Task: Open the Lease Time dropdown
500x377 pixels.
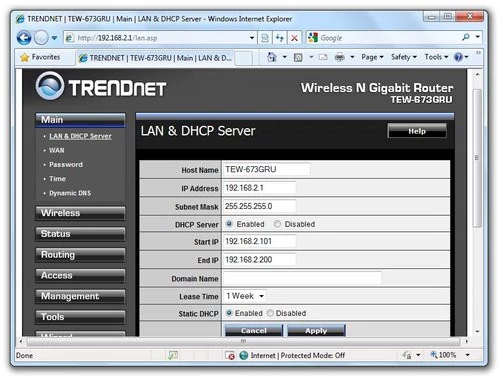Action: pyautogui.click(x=245, y=296)
